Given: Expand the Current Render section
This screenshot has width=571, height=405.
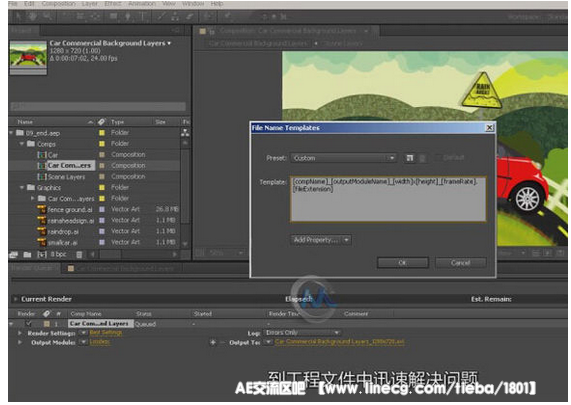Looking at the screenshot, I should pos(15,299).
